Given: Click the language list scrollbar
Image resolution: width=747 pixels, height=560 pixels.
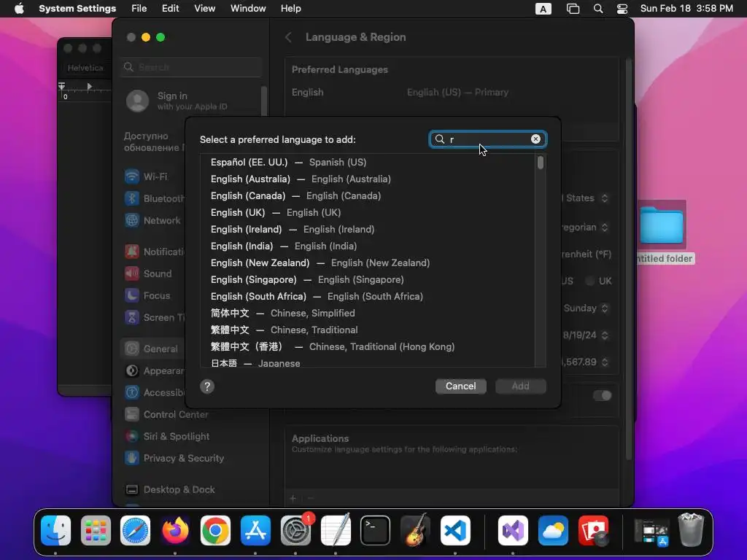Looking at the screenshot, I should [x=541, y=163].
